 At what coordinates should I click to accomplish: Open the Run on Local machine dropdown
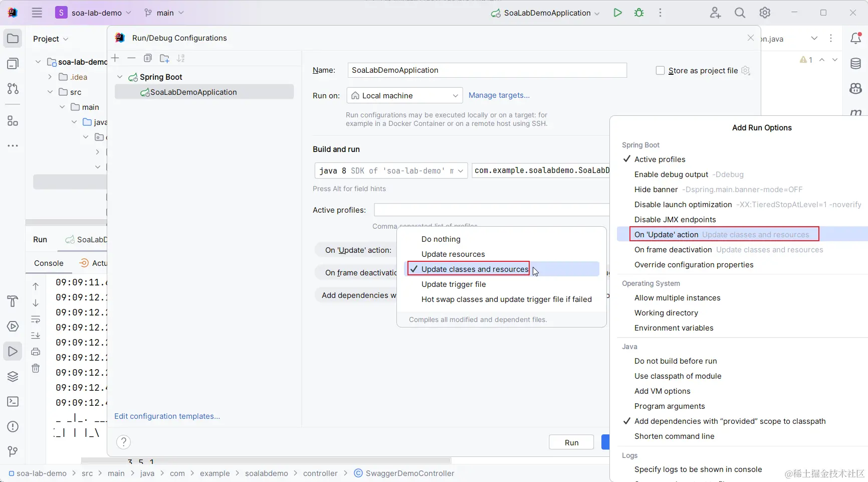click(x=404, y=96)
